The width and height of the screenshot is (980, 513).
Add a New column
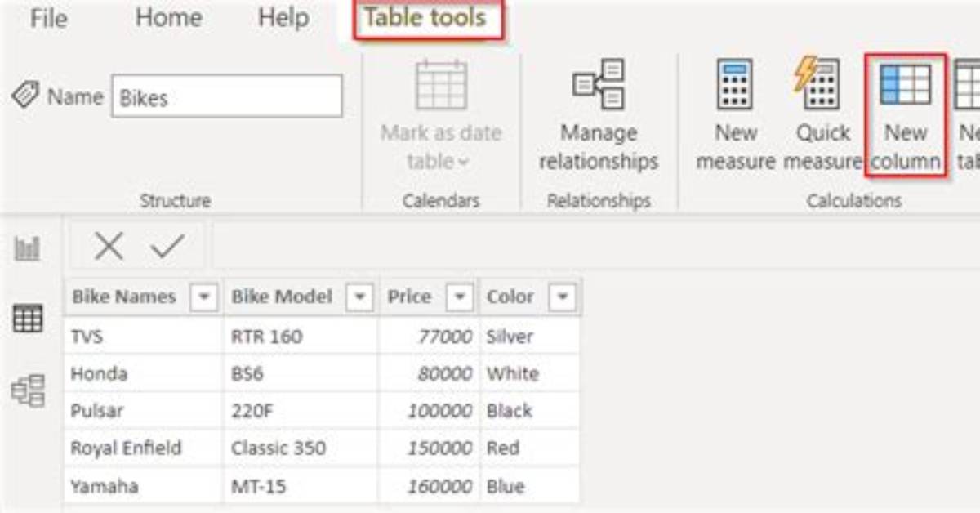(x=905, y=116)
